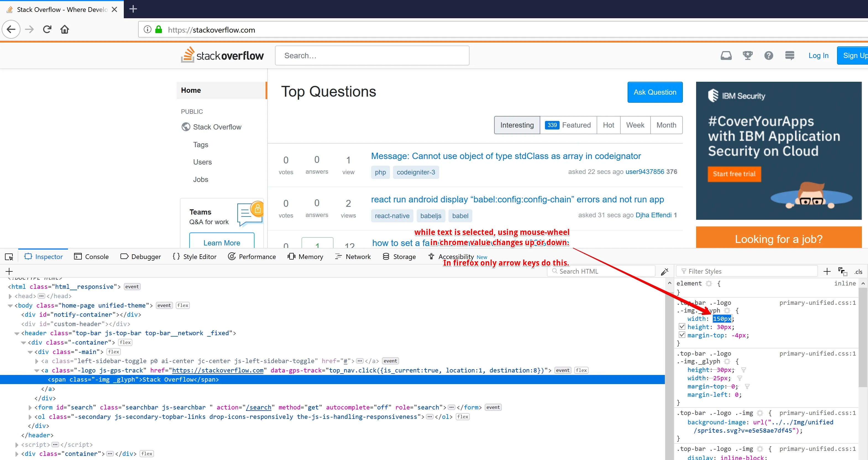Screen dimensions: 868x460
Task: Open achievements trophy icon in header
Action: pyautogui.click(x=747, y=55)
